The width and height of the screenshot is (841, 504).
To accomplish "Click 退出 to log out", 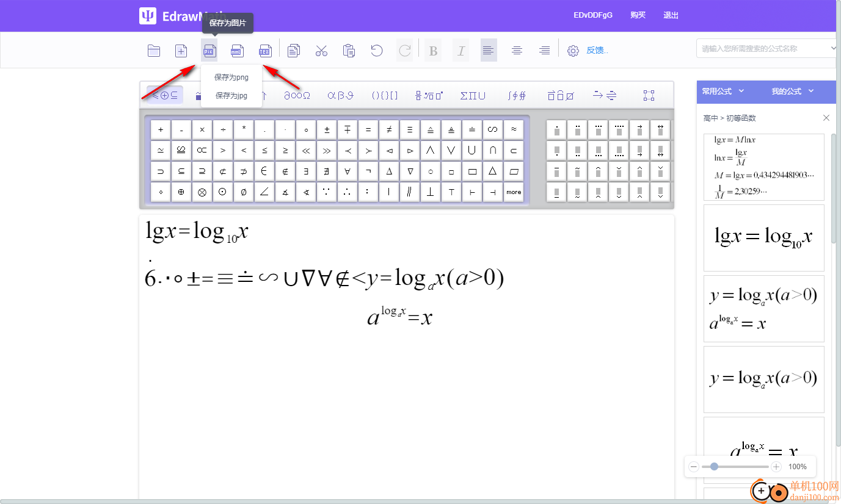I will coord(671,15).
